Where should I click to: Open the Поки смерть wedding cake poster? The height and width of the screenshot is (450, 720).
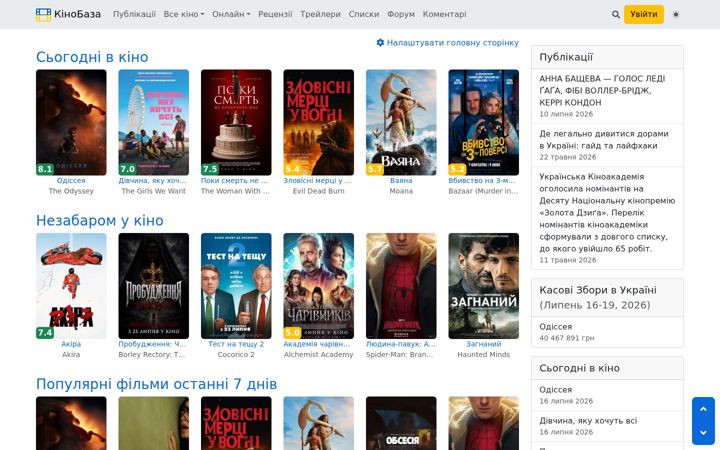[x=236, y=122]
